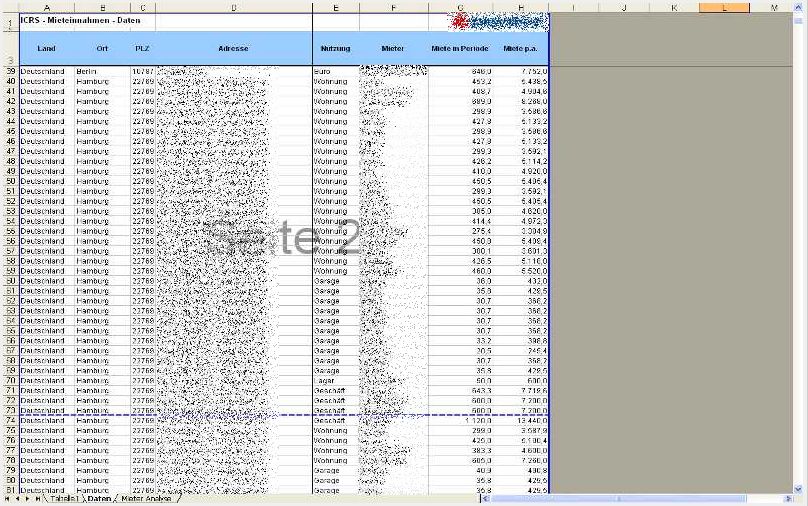Jump to the last sheet tab arrow
Screen dimensions: 808x506
click(37, 499)
